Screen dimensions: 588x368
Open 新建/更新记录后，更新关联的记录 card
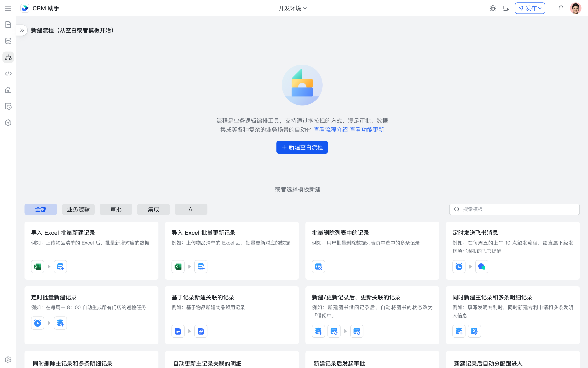click(x=372, y=315)
